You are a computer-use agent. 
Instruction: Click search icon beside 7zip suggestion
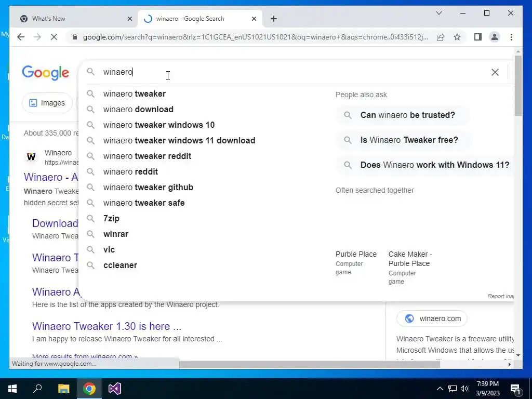coord(90,218)
